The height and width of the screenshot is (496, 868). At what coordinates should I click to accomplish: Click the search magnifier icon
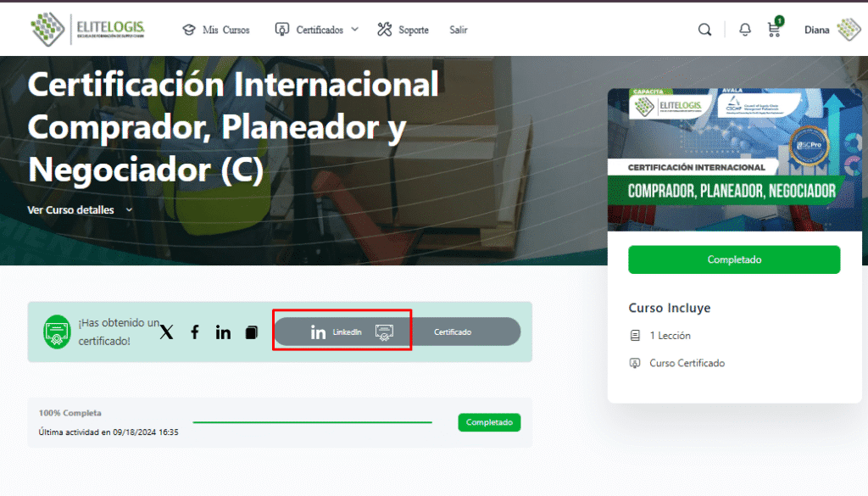pyautogui.click(x=704, y=30)
